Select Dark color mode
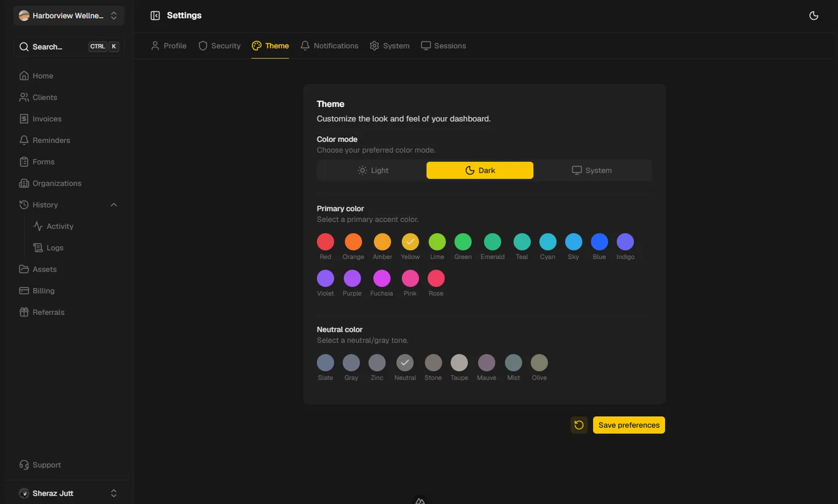838x504 pixels. (x=480, y=171)
